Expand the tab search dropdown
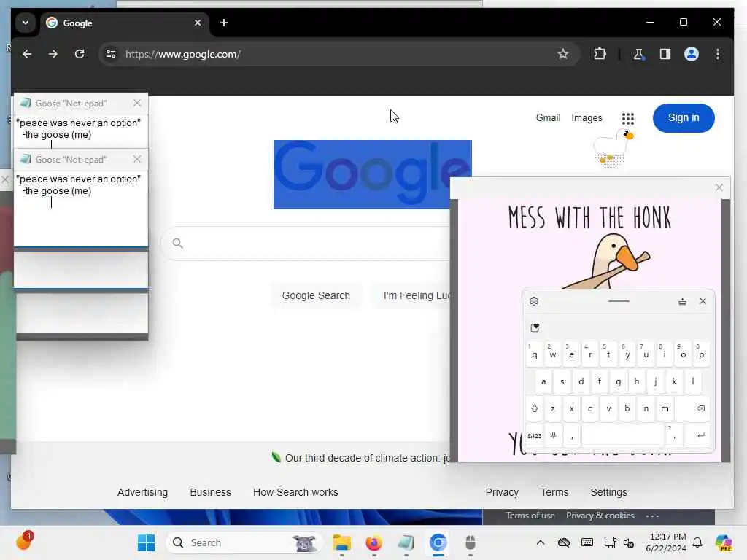 pos(26,23)
